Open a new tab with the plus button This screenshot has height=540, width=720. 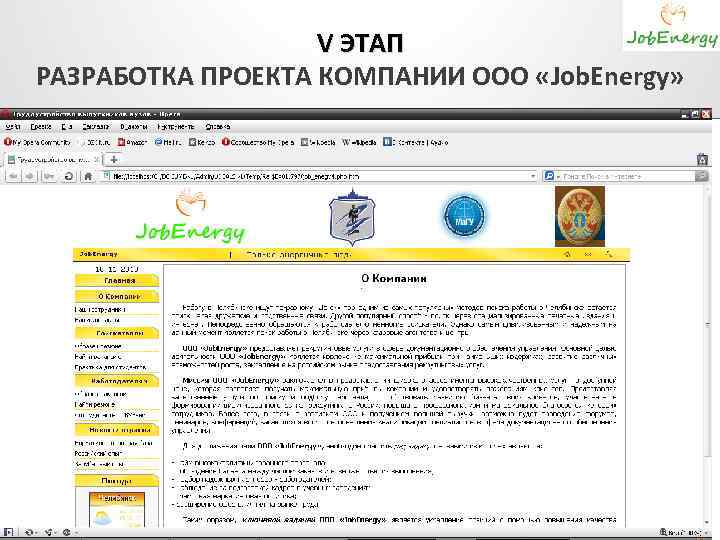click(x=114, y=160)
